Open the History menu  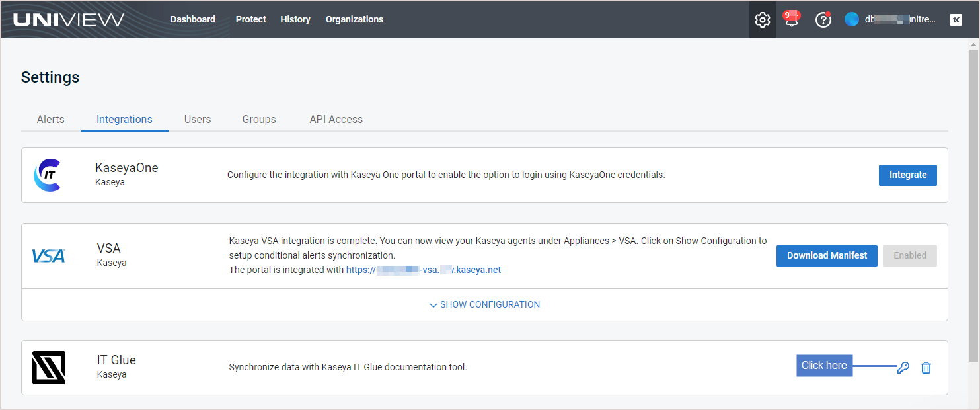[x=295, y=19]
